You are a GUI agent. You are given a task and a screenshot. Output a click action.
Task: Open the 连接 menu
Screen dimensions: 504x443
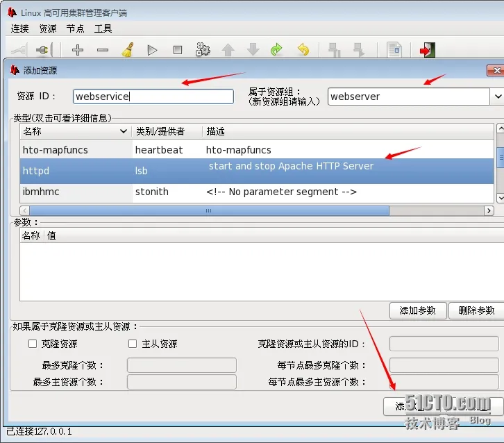[20, 28]
